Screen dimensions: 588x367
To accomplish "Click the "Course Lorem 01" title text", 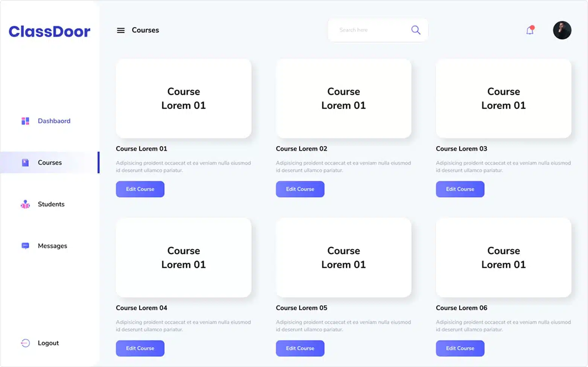I will [x=142, y=149].
